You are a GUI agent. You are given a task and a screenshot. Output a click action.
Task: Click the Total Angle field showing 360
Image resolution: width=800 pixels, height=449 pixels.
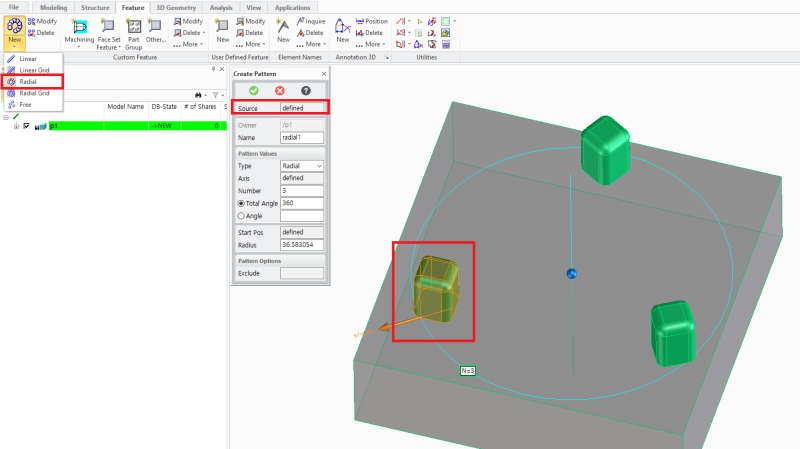tap(302, 203)
